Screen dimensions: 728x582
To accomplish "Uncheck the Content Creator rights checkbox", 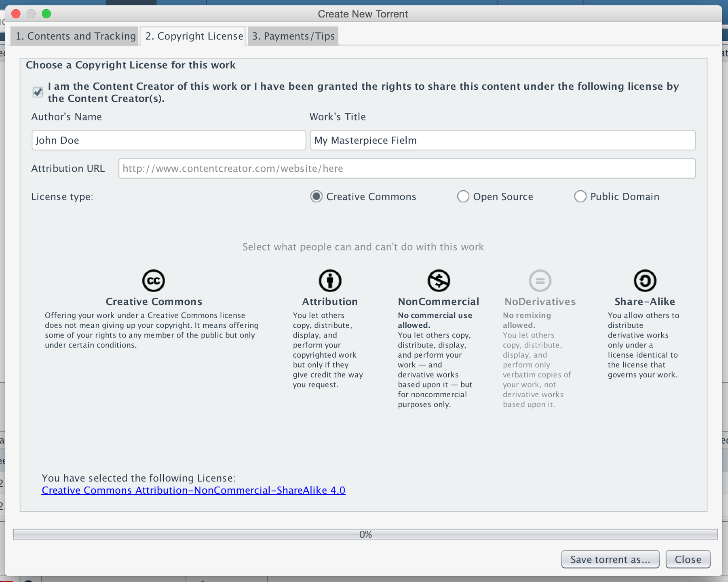I will (x=38, y=92).
